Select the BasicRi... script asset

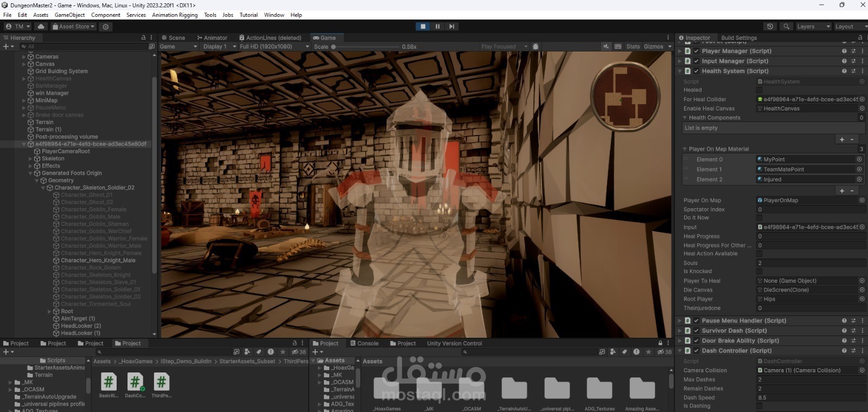click(x=108, y=385)
